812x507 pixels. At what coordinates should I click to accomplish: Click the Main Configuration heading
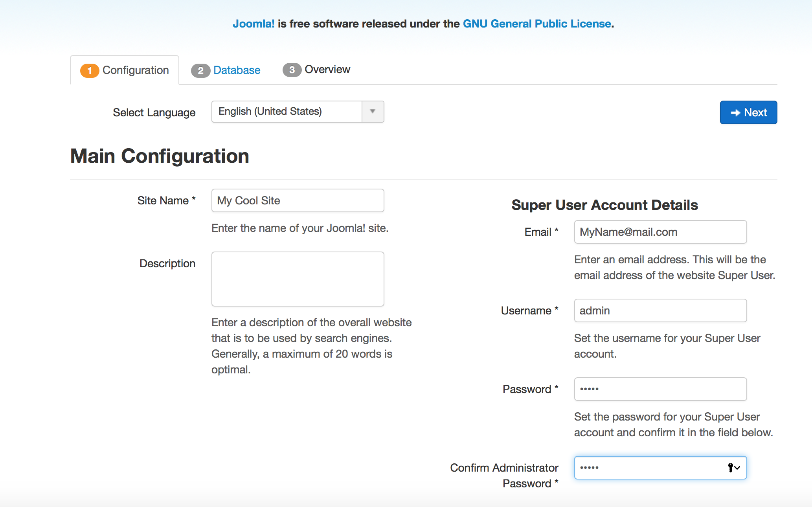pos(160,156)
